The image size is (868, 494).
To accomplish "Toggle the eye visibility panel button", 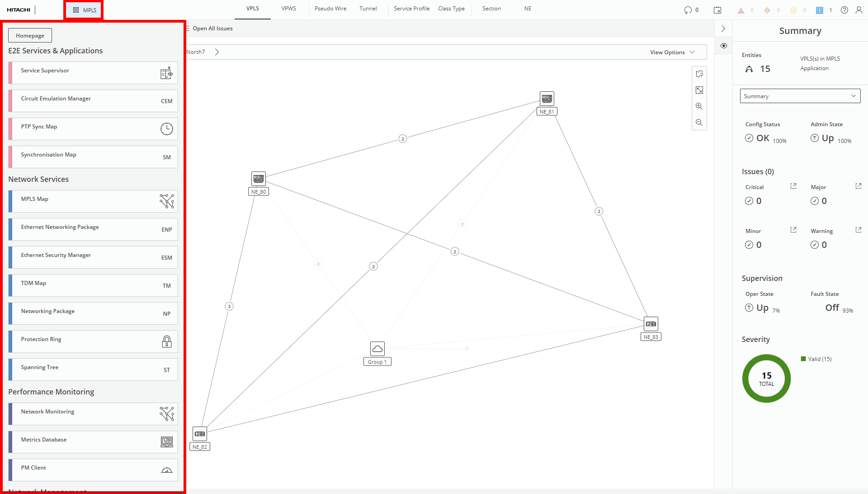I will point(723,46).
